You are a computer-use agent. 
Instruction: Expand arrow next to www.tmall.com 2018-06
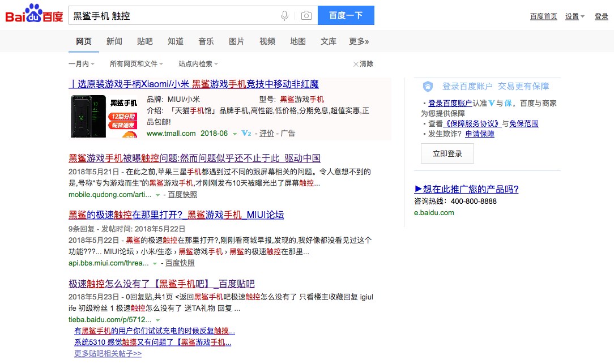pyautogui.click(x=234, y=134)
